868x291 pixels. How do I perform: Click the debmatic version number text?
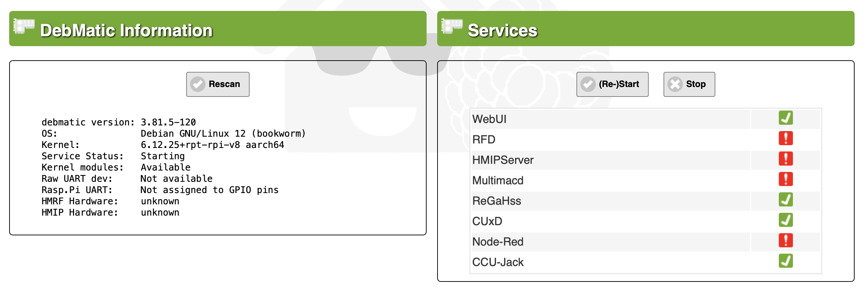click(x=168, y=122)
